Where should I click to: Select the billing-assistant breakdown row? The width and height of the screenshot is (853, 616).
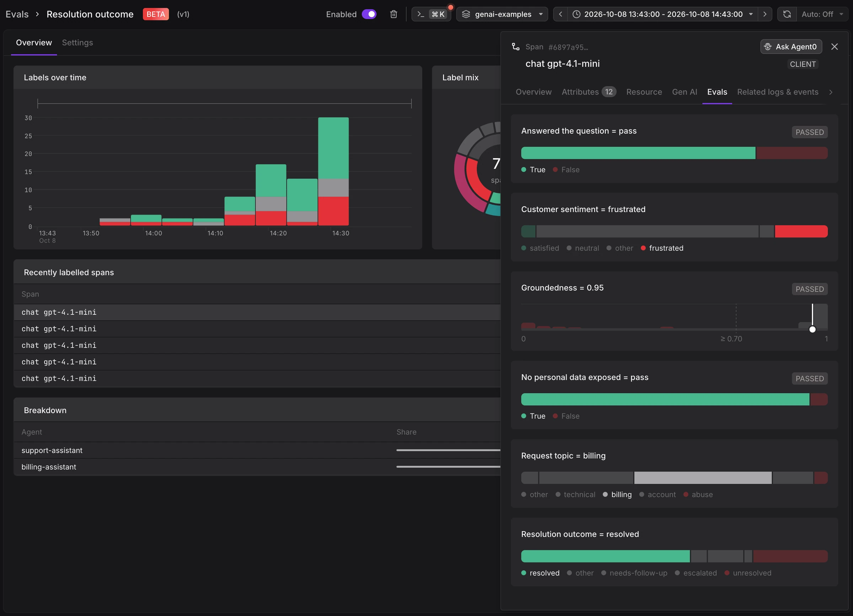pyautogui.click(x=257, y=467)
